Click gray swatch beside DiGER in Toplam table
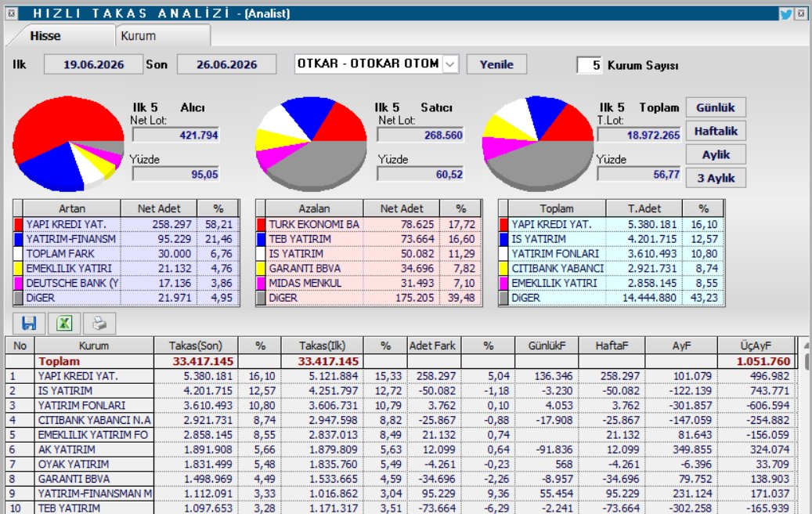The height and width of the screenshot is (514, 812). 503,298
